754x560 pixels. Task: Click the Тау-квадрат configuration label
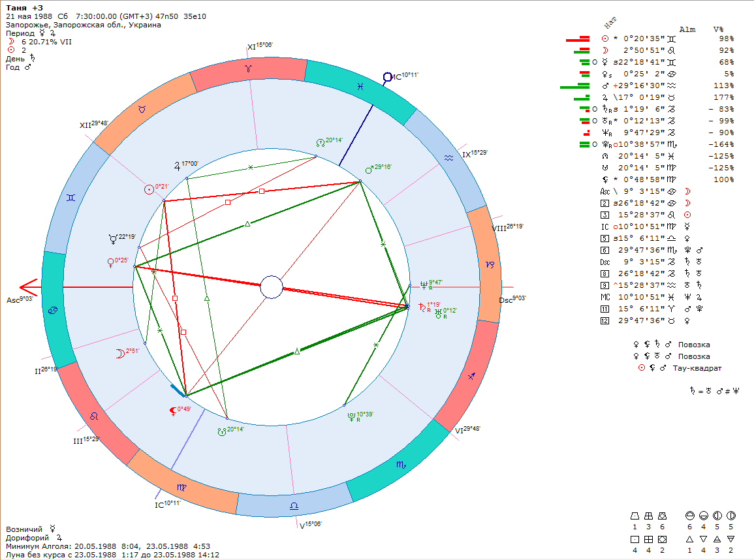[x=697, y=368]
